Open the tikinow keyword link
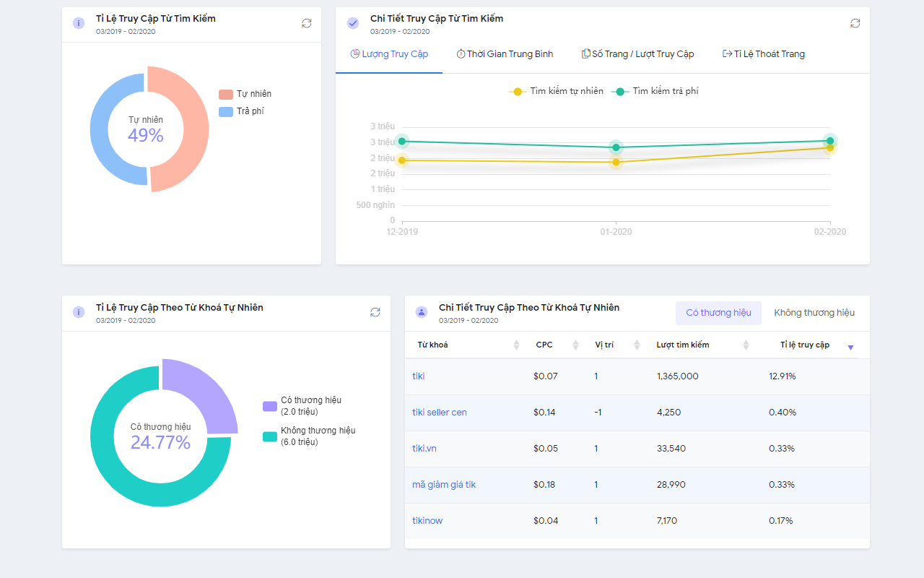924x578 pixels. [427, 521]
